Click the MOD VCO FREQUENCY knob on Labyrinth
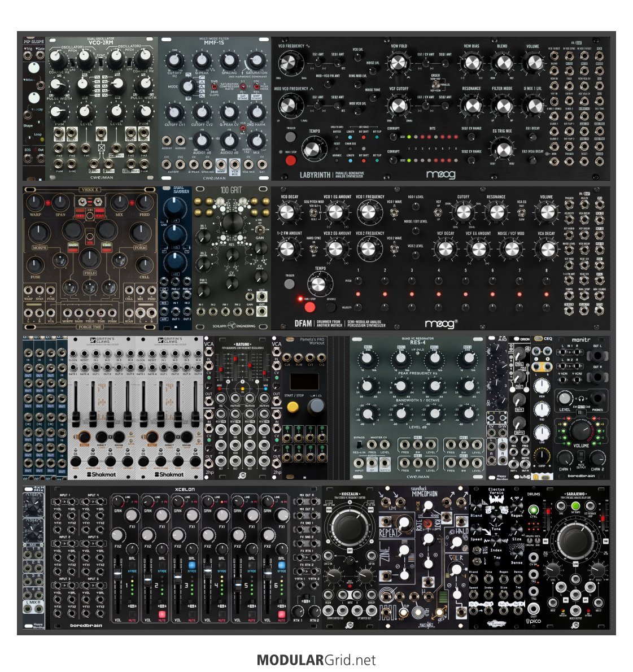Viewport: 633px width, 672px height. point(291,105)
